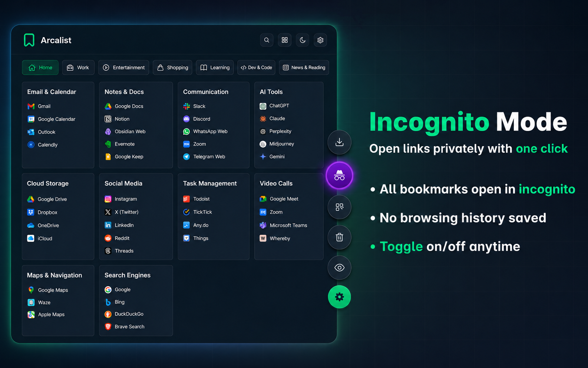Click the layout edit button in floating toolbar
This screenshot has width=588, height=368.
tap(339, 207)
